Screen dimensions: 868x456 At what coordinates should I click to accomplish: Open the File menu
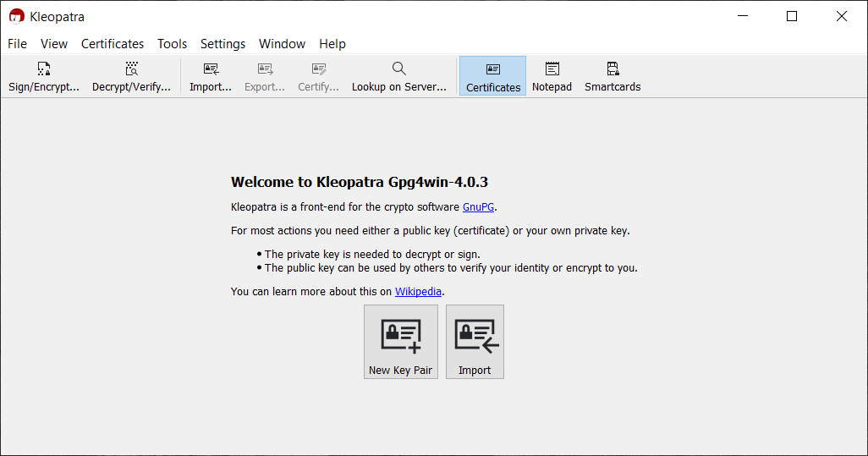pyautogui.click(x=17, y=44)
